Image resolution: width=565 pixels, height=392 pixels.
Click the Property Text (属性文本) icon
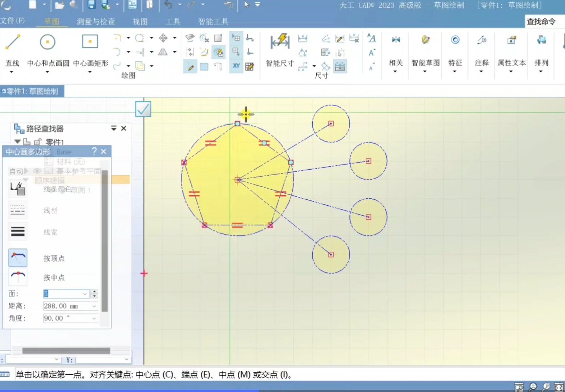point(511,40)
